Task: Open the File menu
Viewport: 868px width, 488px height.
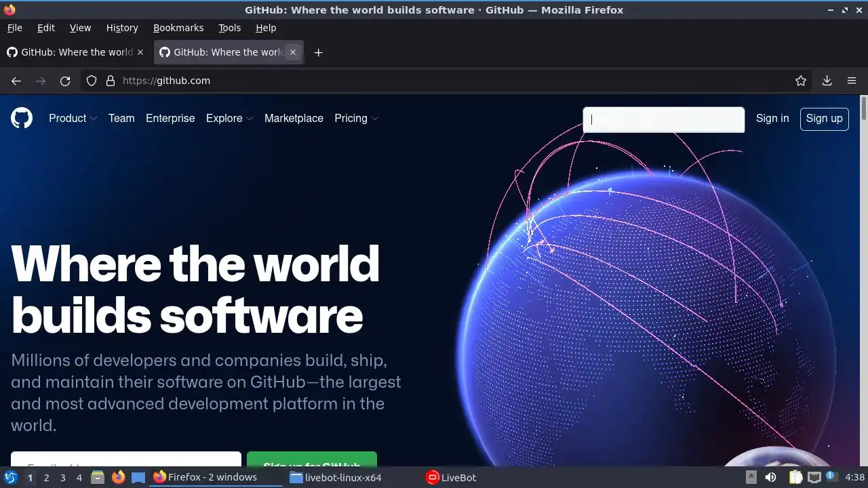Action: click(x=14, y=28)
